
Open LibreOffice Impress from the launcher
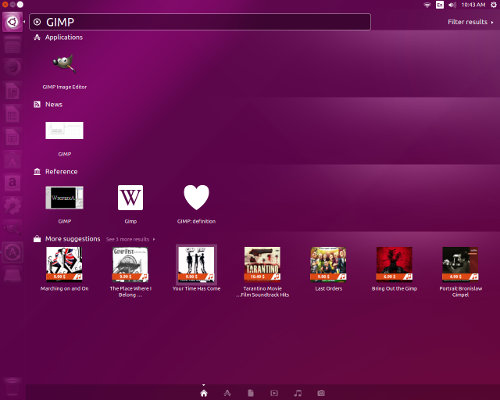[x=12, y=137]
